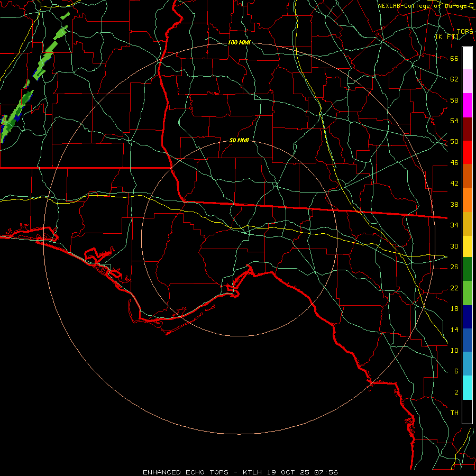This screenshot has width=476, height=476.
Task: Click the 50 legend value beside color scale
Action: click(x=454, y=142)
